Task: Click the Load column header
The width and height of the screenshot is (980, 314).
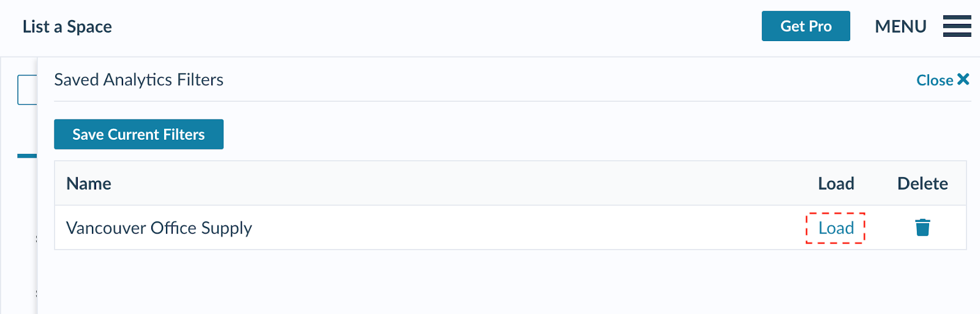Action: pos(835,183)
